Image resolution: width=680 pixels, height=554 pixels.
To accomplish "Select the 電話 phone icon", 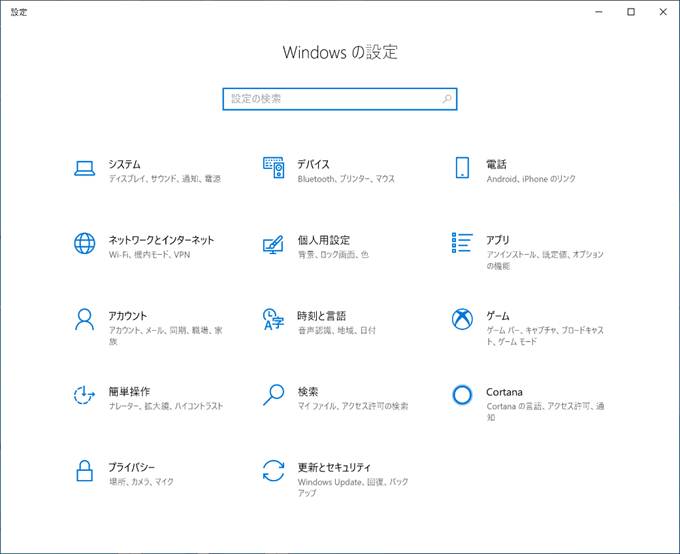I will [x=462, y=168].
